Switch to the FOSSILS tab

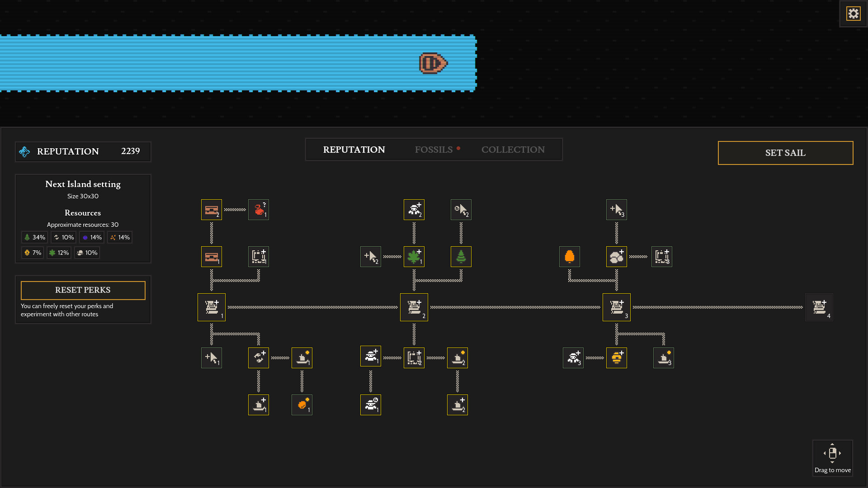coord(434,150)
